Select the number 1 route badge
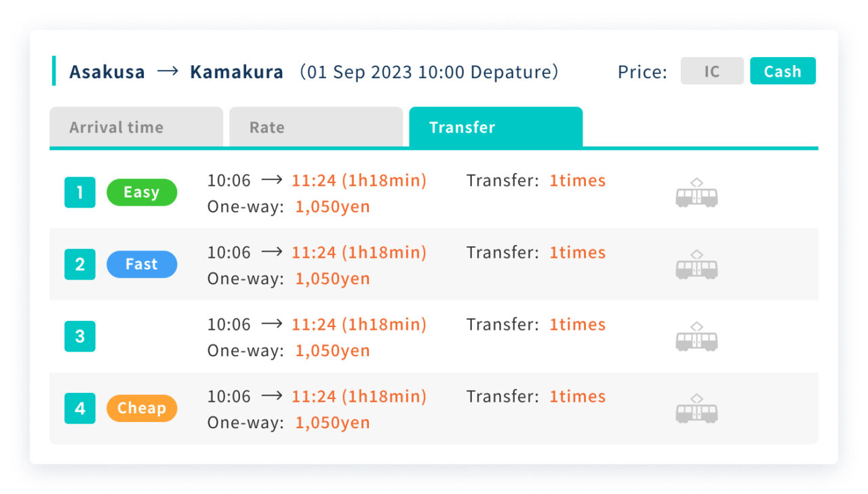Viewport: 868px width, 494px height. 80,193
